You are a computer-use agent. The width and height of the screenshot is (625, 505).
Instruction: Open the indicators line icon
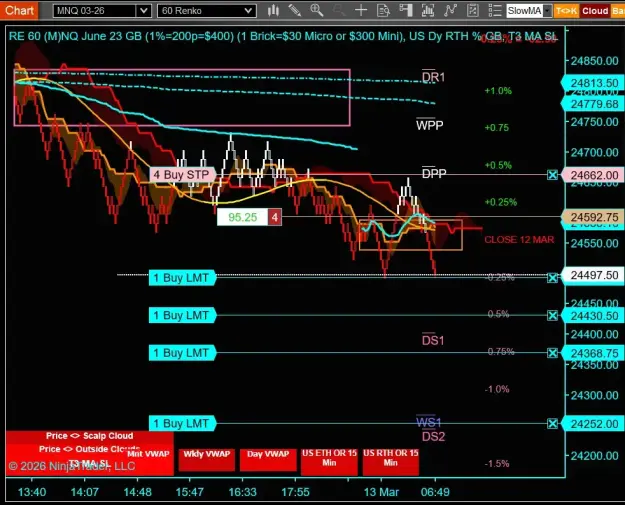tap(450, 11)
